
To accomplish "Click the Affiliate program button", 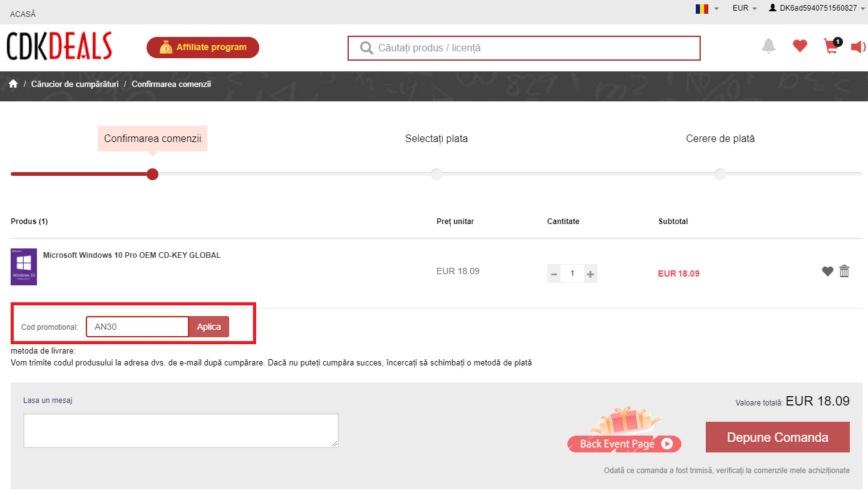I will pyautogui.click(x=203, y=48).
